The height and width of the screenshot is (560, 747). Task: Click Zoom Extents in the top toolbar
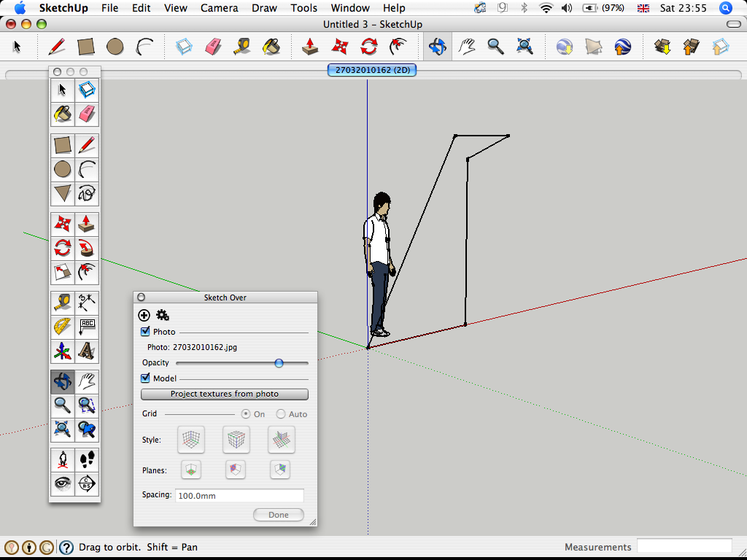tap(525, 47)
